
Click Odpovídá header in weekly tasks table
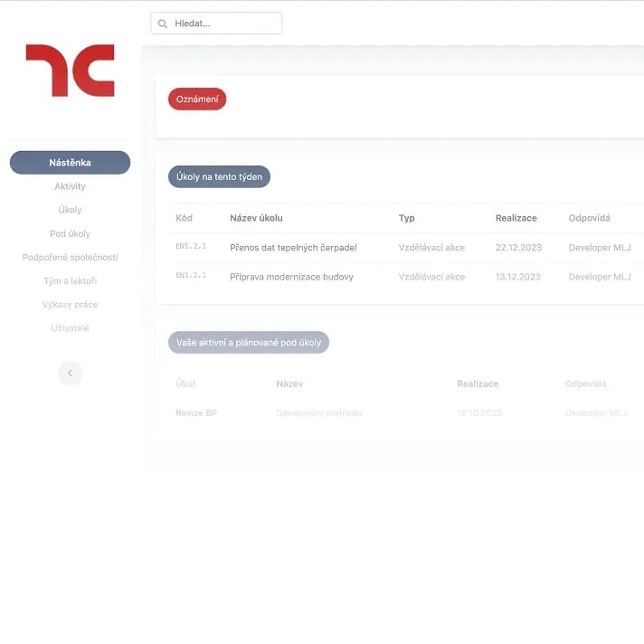pyautogui.click(x=590, y=218)
